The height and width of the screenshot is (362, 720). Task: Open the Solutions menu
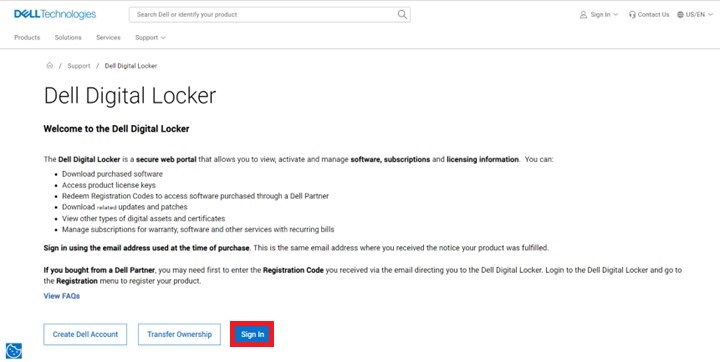[x=68, y=38]
